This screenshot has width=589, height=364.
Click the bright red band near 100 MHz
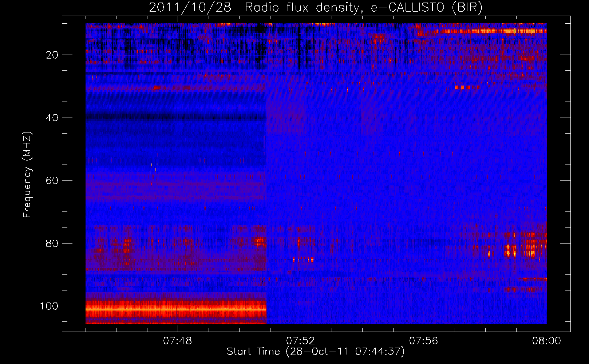(176, 309)
